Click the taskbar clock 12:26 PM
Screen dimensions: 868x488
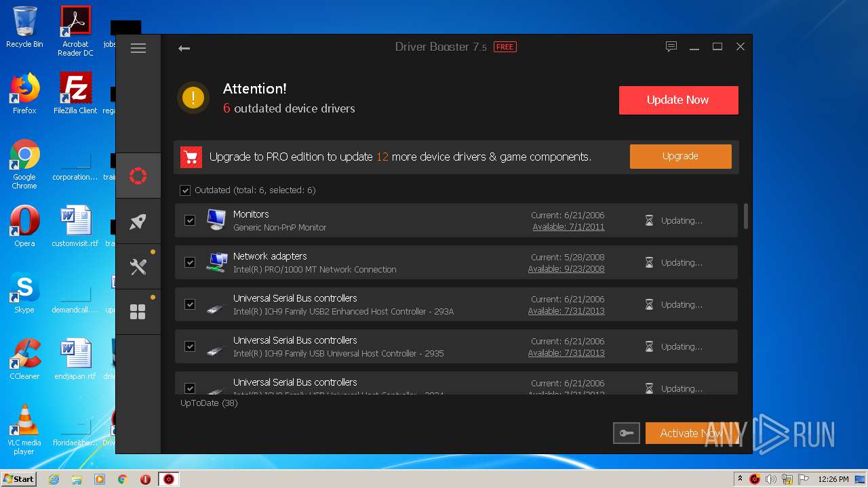(x=833, y=479)
